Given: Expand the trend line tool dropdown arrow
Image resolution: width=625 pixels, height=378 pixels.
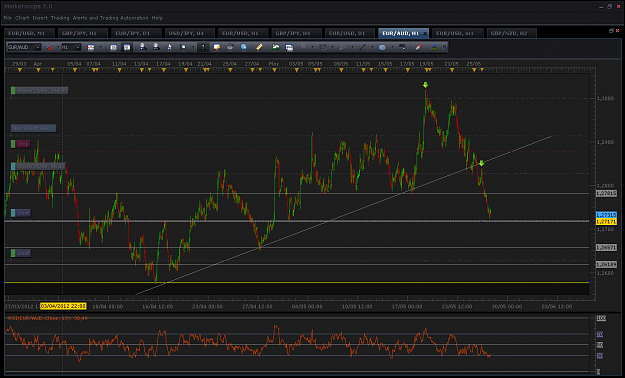Looking at the screenshot, I should point(372,47).
